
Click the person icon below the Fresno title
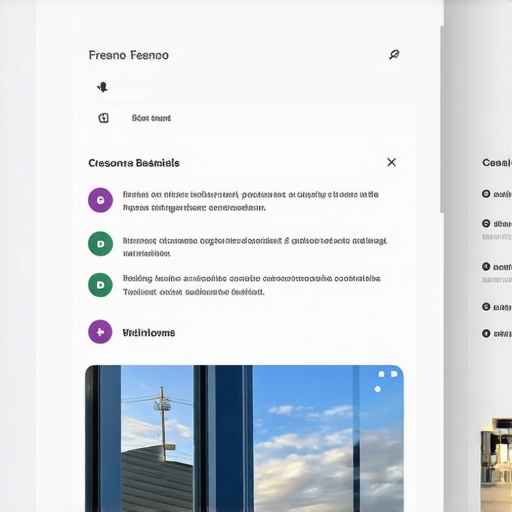[102, 87]
